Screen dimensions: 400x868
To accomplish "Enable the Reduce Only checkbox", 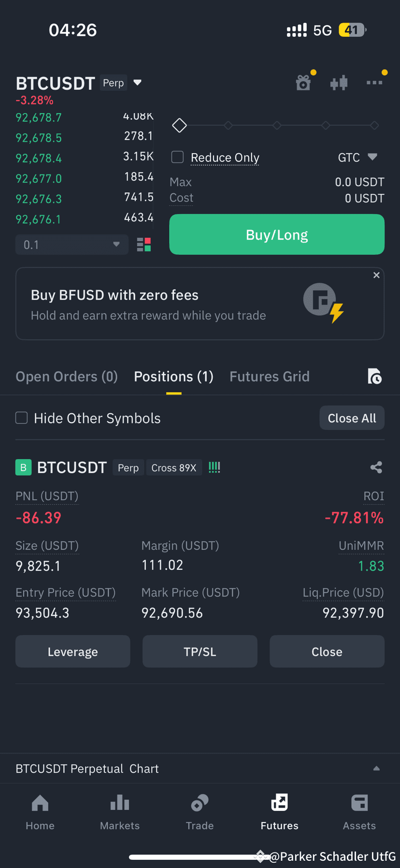I will tap(178, 157).
